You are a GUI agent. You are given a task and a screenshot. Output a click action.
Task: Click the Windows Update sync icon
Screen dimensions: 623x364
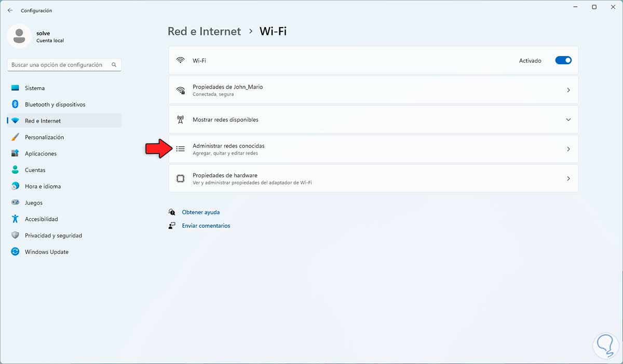point(15,252)
